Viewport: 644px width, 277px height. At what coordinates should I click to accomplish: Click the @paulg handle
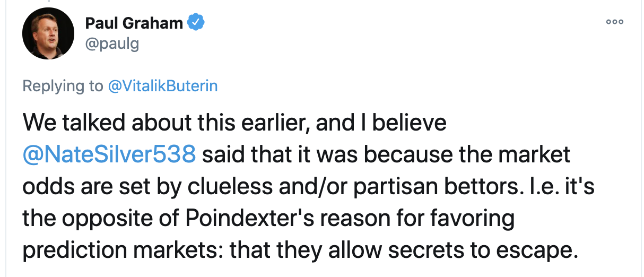tap(111, 43)
